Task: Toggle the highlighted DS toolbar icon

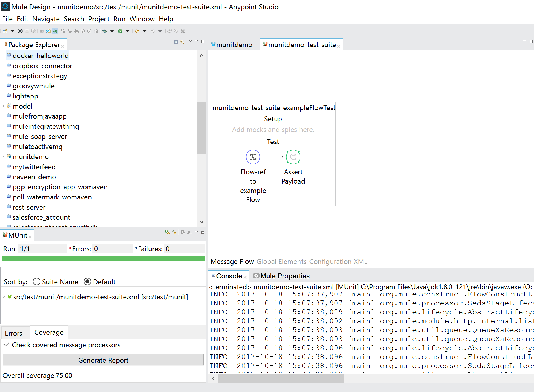Action: click(x=55, y=31)
